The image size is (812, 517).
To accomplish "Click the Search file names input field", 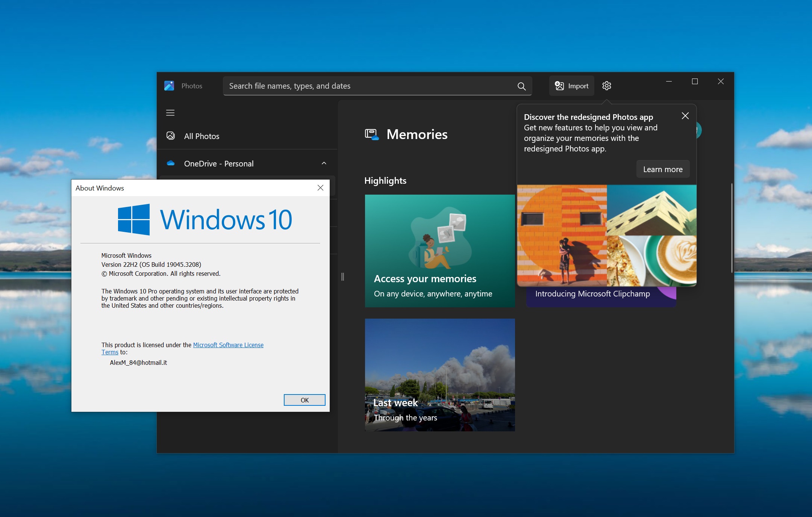I will pos(375,86).
